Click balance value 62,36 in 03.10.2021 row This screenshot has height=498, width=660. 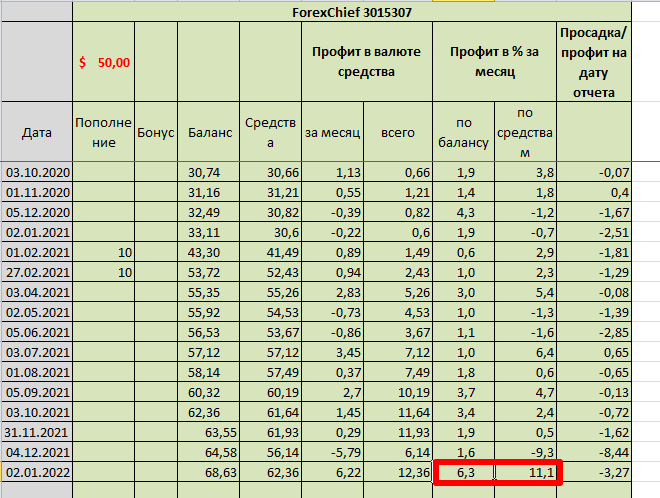(x=208, y=412)
